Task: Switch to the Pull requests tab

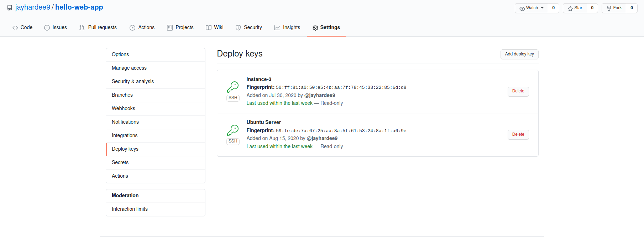Action: pos(98,28)
